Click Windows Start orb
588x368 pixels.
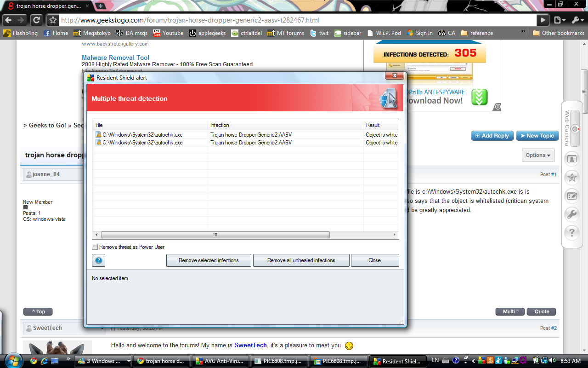pyautogui.click(x=12, y=360)
